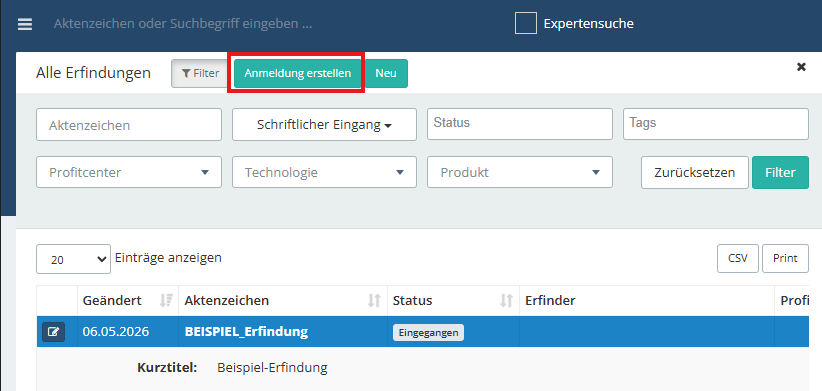Click the edit icon for BEISPIEL_Erfindung
Screen dimensions: 822x391
tap(53, 332)
